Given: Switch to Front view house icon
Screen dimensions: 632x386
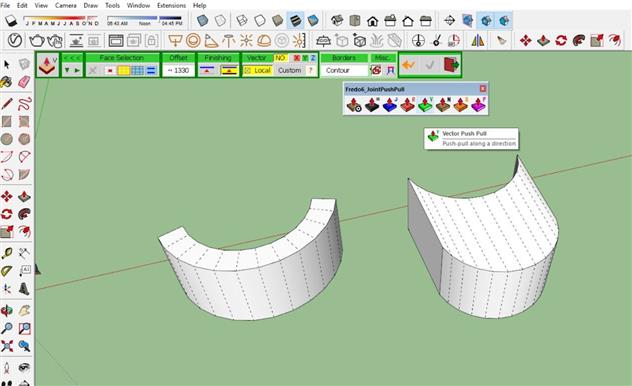Looking at the screenshot, I should pyautogui.click(x=372, y=20).
